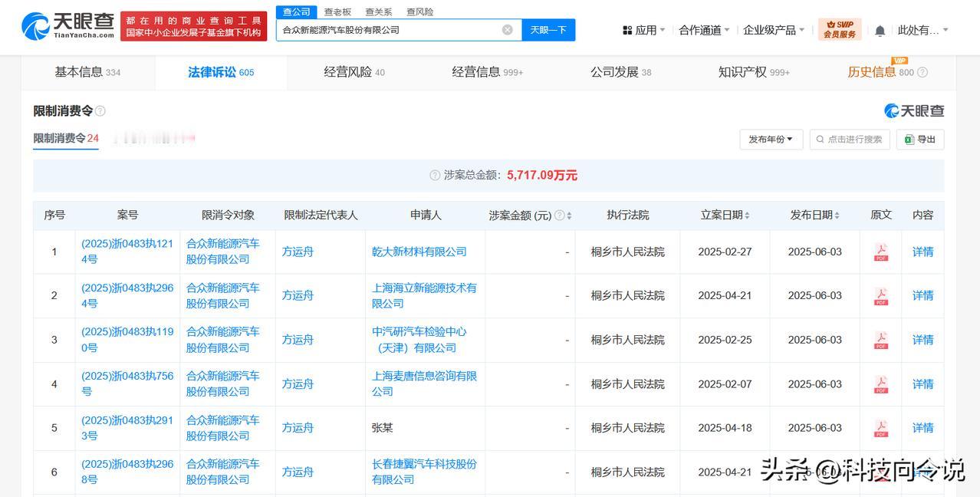Sort by 涉案金额 column arrows

click(569, 216)
